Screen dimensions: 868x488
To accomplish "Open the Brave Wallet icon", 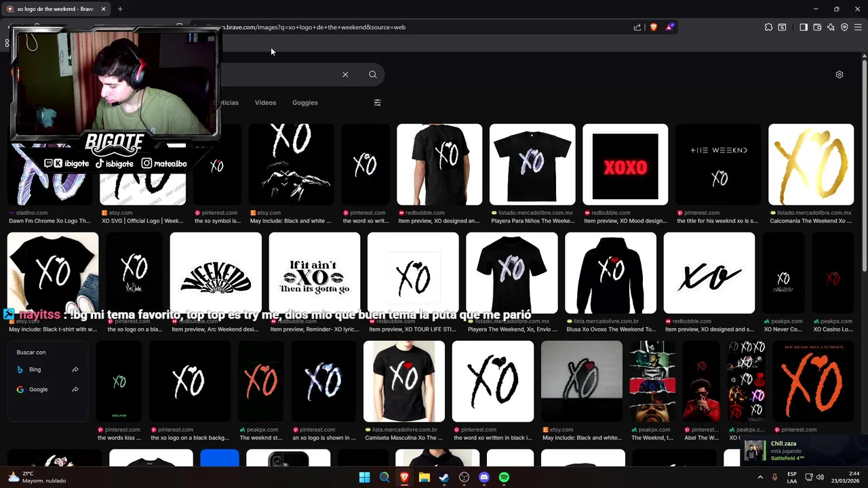I will (x=817, y=27).
